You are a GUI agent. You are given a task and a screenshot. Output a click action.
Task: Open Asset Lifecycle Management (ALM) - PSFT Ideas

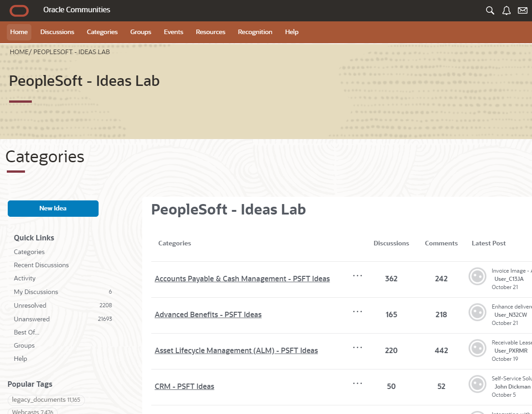236,350
